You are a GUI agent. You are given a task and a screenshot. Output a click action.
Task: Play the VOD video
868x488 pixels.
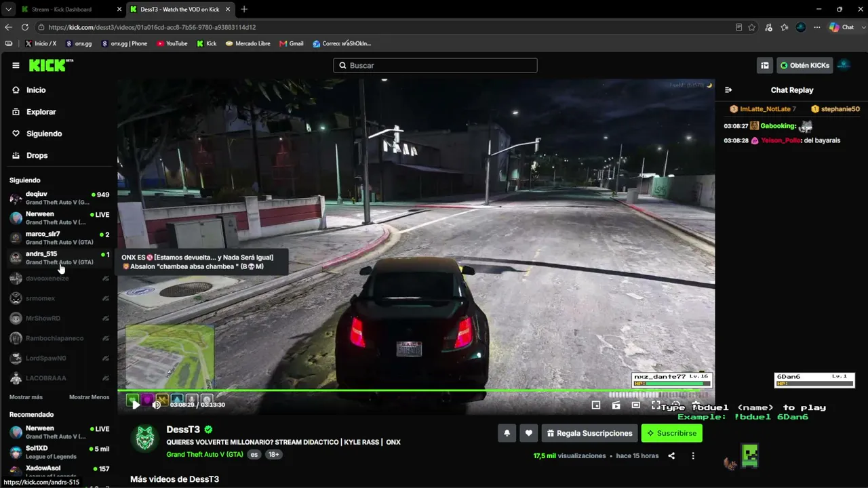(x=136, y=405)
